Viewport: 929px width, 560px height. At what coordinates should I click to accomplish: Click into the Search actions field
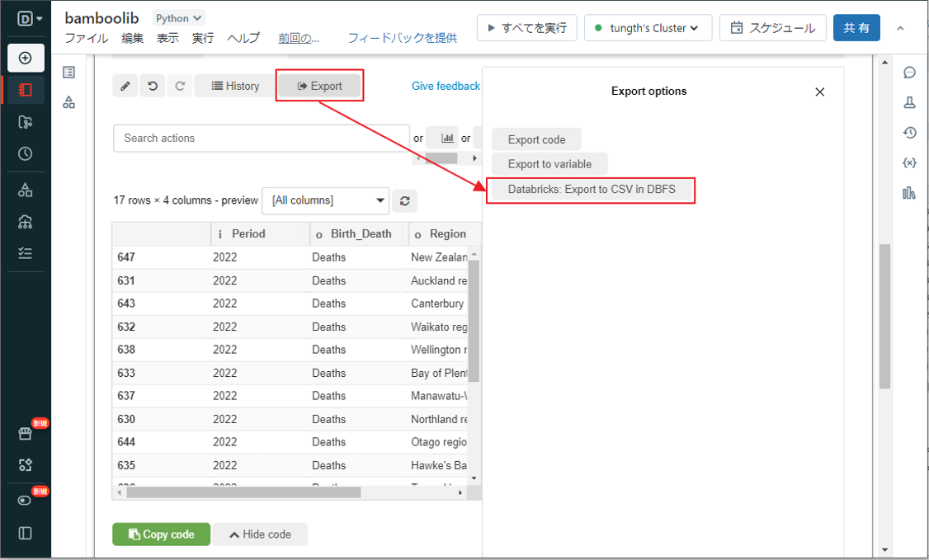[261, 139]
